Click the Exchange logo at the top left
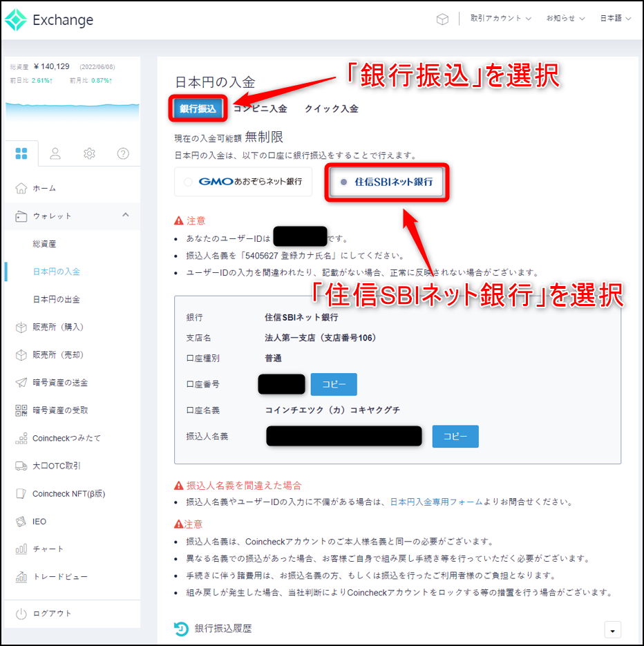The image size is (644, 646). tap(48, 20)
